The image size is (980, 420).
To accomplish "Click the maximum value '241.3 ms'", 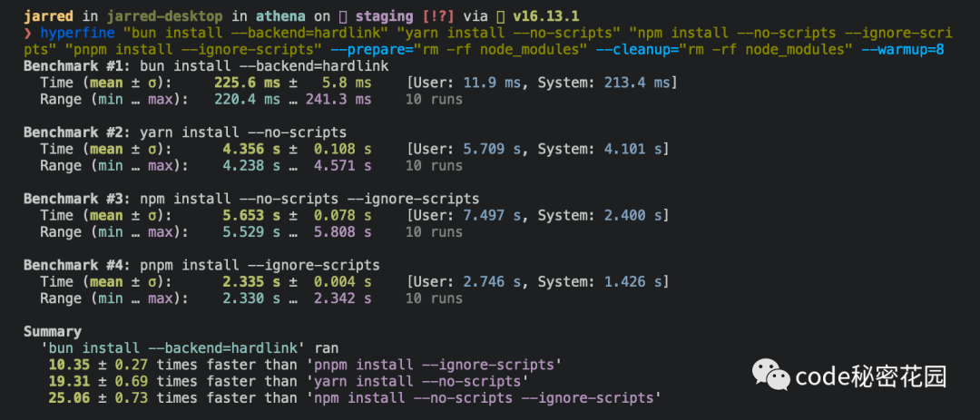I will [338, 99].
